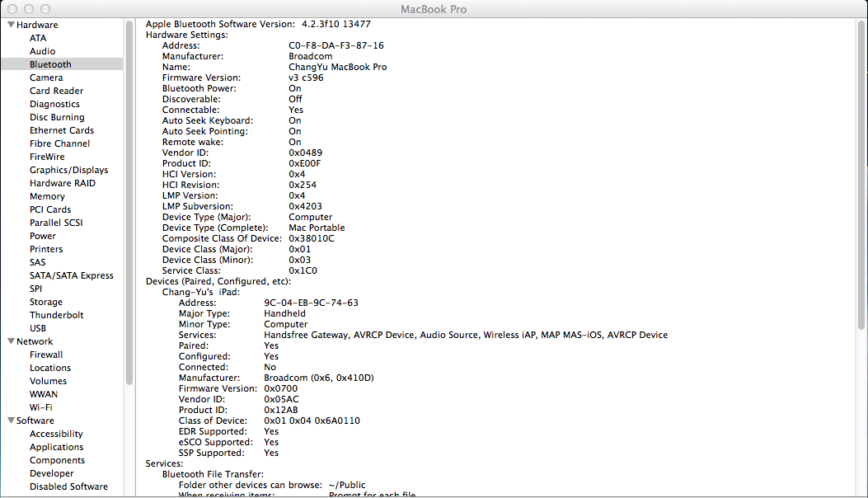Select USB under Hardware

(x=38, y=328)
